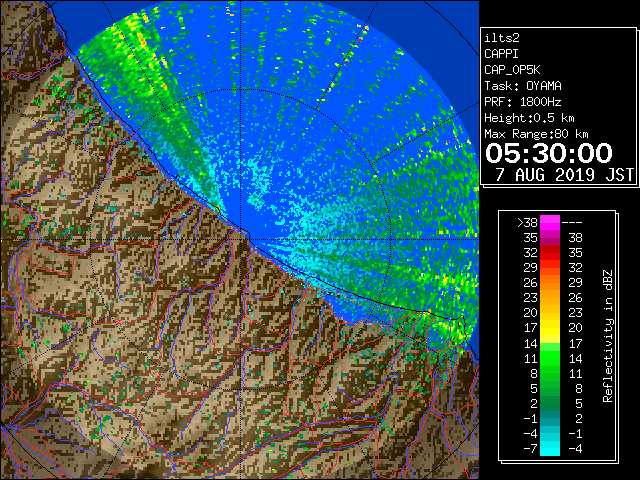The height and width of the screenshot is (480, 640).
Task: Click the CAPPI product label
Action: point(501,54)
